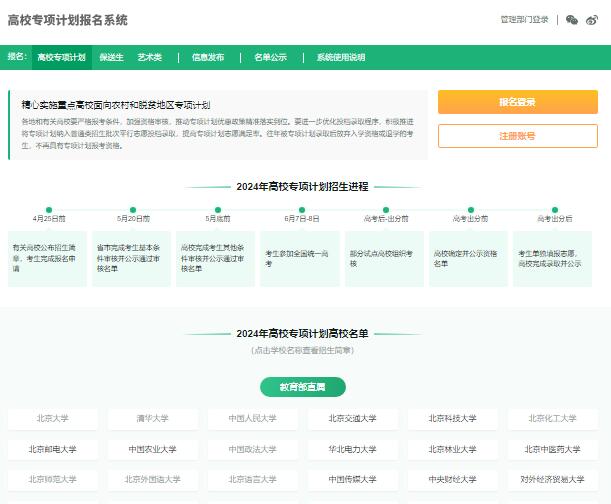Viewport: 611px width, 504px height.
Task: Click the 高考出分后 timeline dot
Action: click(555, 210)
